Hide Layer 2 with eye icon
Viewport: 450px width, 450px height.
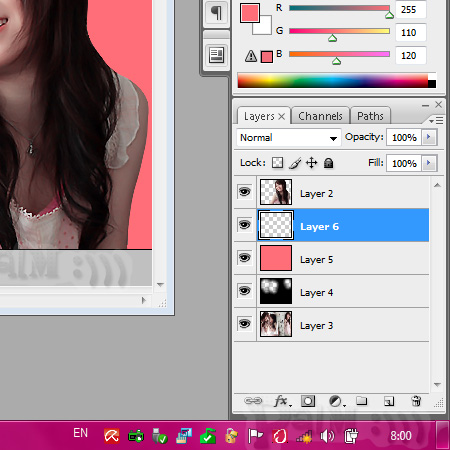coord(245,192)
